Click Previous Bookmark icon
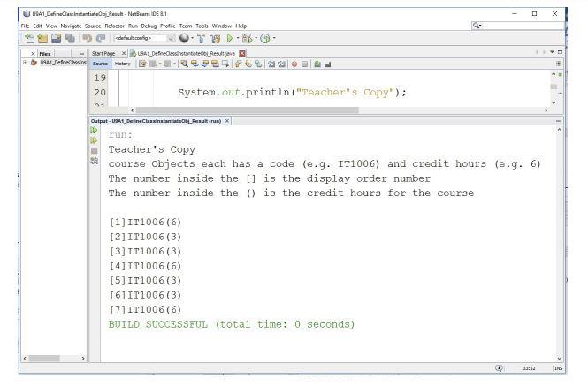This screenshot has width=588, height=386. (x=238, y=64)
